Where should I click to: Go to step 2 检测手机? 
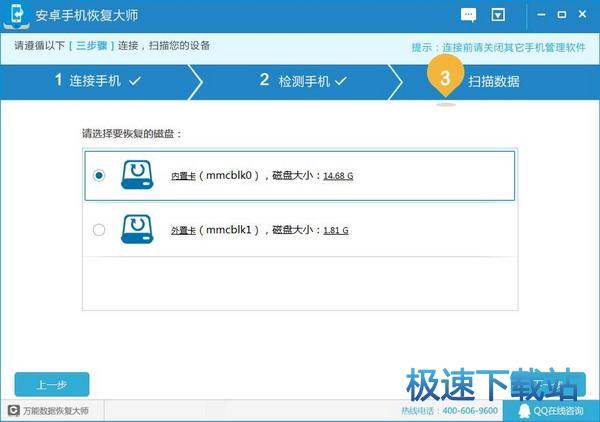(x=303, y=81)
